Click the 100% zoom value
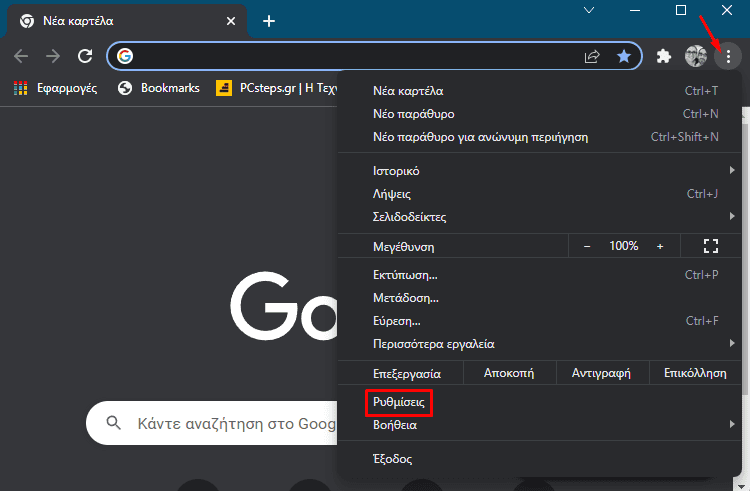The height and width of the screenshot is (491, 750). point(624,246)
